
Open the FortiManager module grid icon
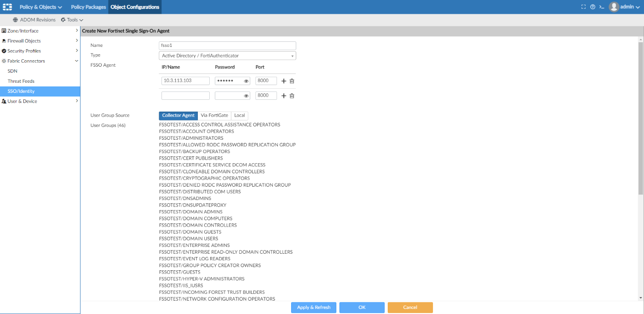pos(7,7)
